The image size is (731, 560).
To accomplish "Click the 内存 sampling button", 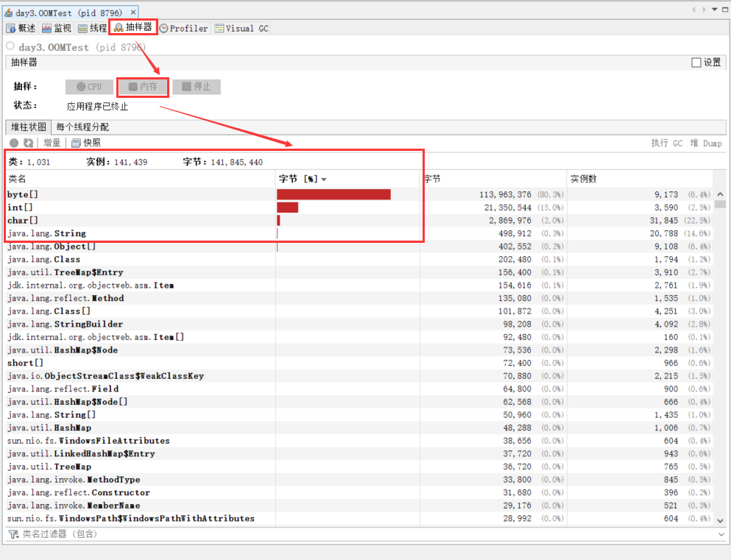I will click(143, 87).
